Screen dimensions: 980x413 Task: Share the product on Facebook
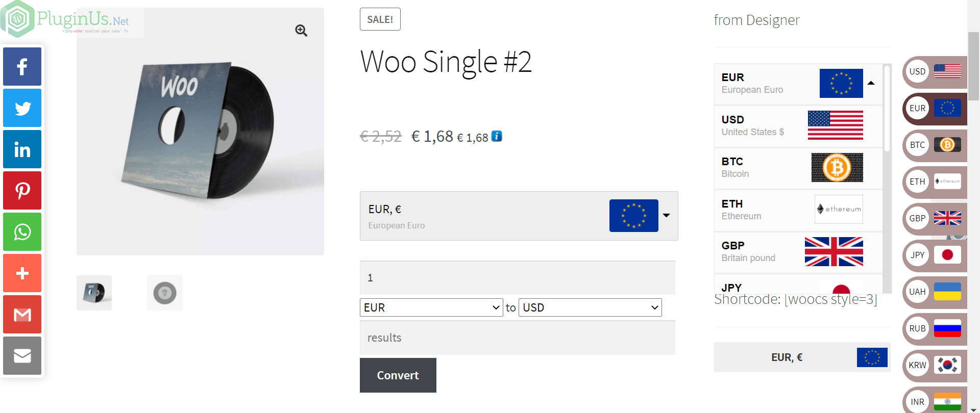[x=22, y=67]
